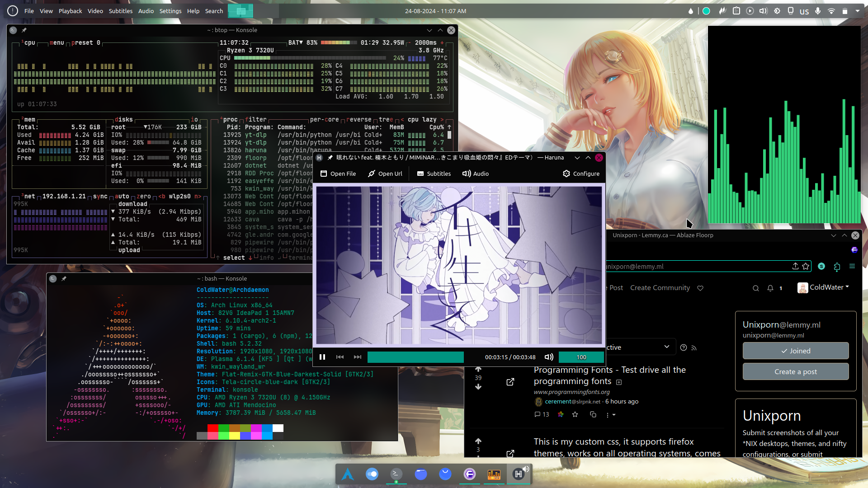The height and width of the screenshot is (488, 868).
Task: Click the RSS feed icon on Lemmy
Action: (694, 347)
